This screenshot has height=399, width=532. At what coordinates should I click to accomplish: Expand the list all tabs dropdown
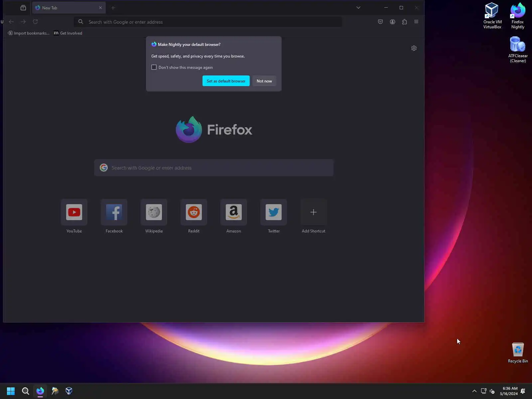coord(358,8)
